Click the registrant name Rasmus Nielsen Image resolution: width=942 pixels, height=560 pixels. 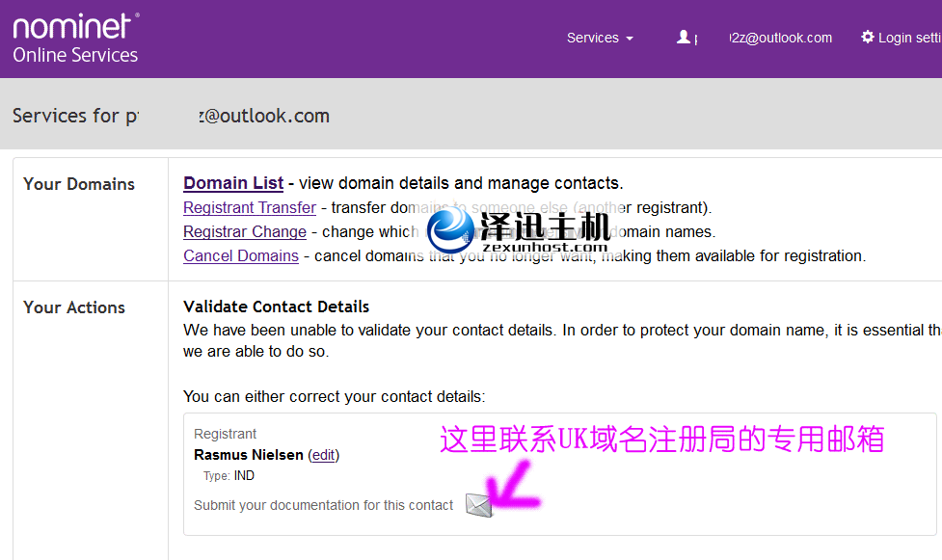[249, 455]
